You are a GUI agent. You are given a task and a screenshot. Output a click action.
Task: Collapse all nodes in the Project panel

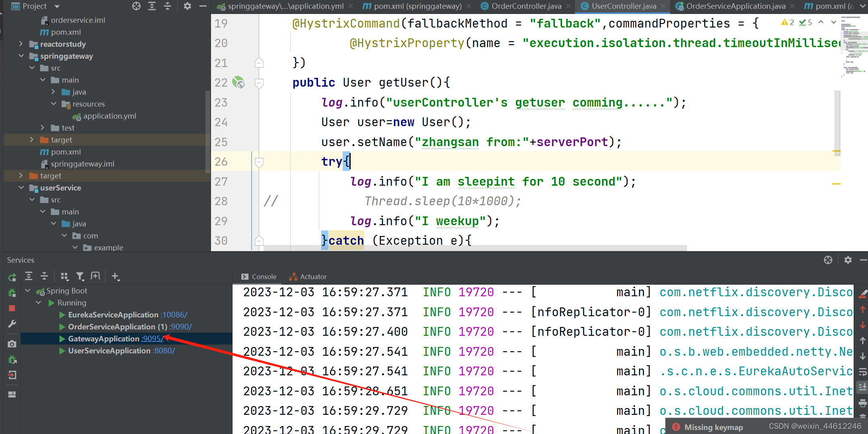(168, 6)
